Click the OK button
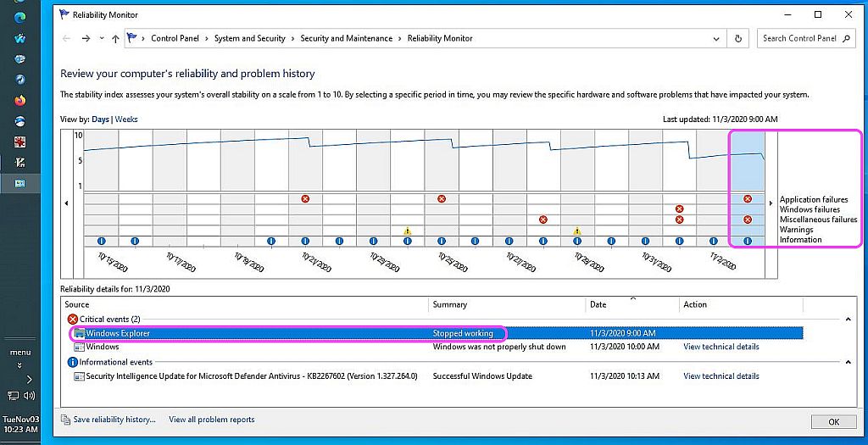This screenshot has width=868, height=445. [x=834, y=422]
